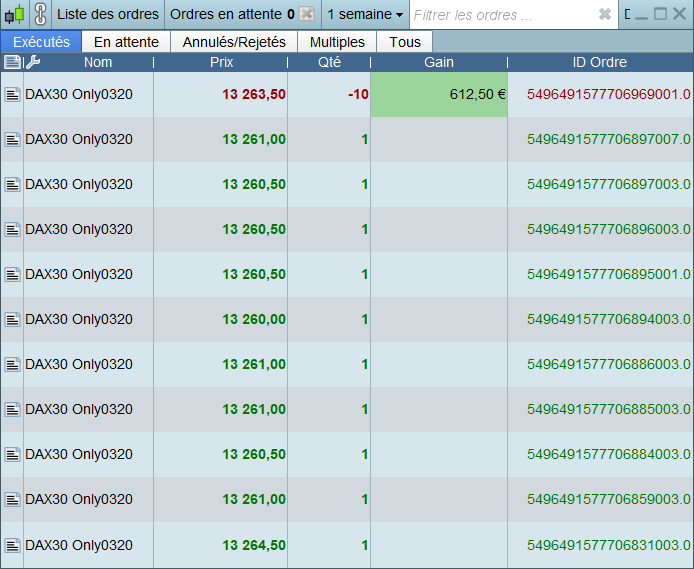Open the 1 semaine period dropdown
This screenshot has width=694, height=569.
pos(365,15)
